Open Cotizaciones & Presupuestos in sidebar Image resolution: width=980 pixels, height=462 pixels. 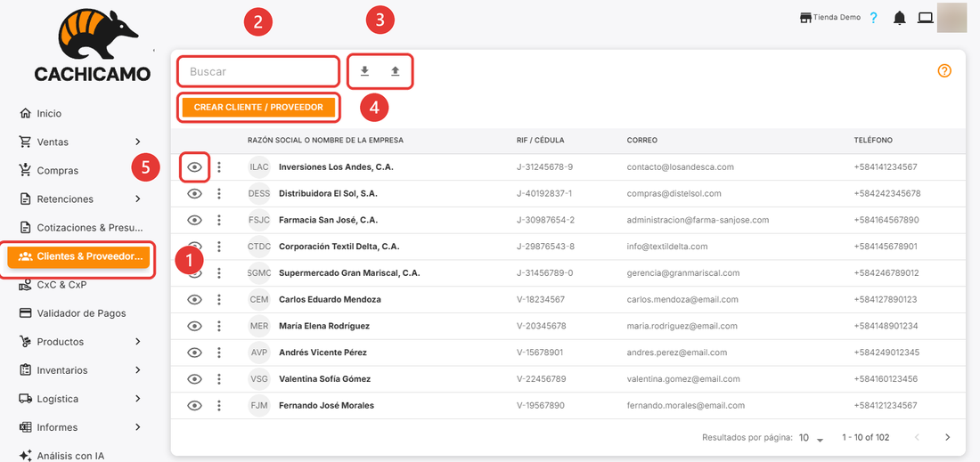tap(81, 227)
